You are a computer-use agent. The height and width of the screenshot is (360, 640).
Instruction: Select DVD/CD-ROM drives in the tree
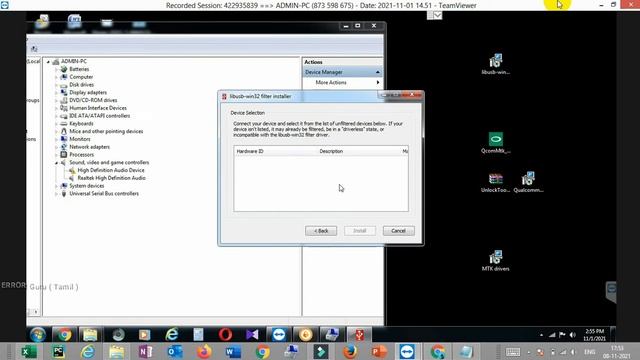point(93,100)
